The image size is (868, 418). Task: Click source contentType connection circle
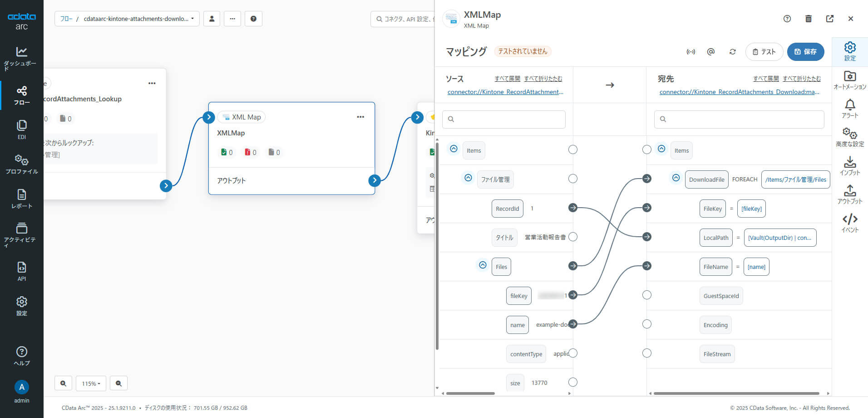[573, 353]
